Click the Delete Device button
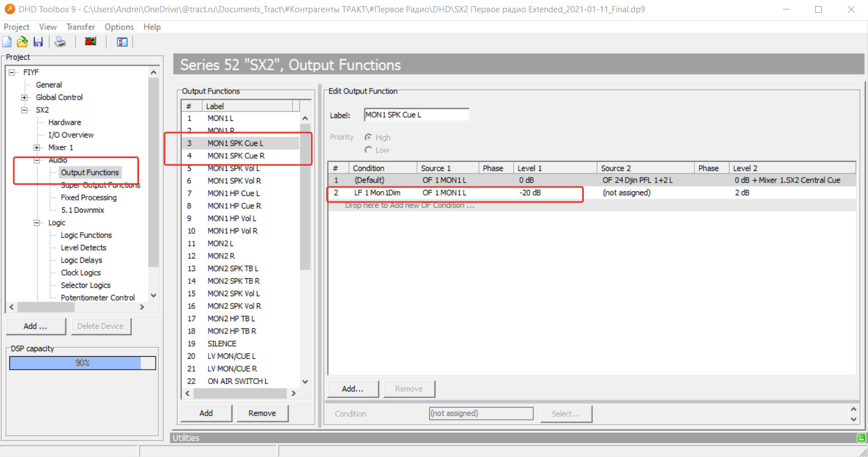 [101, 326]
